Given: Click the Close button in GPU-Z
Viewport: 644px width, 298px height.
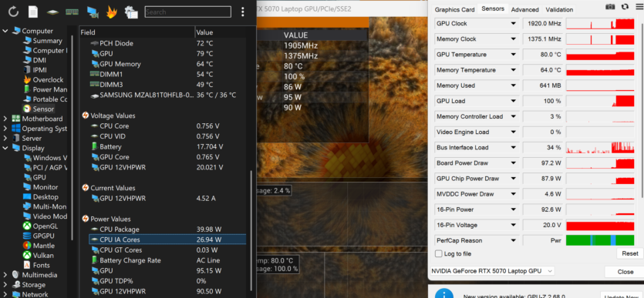Looking at the screenshot, I should point(625,272).
